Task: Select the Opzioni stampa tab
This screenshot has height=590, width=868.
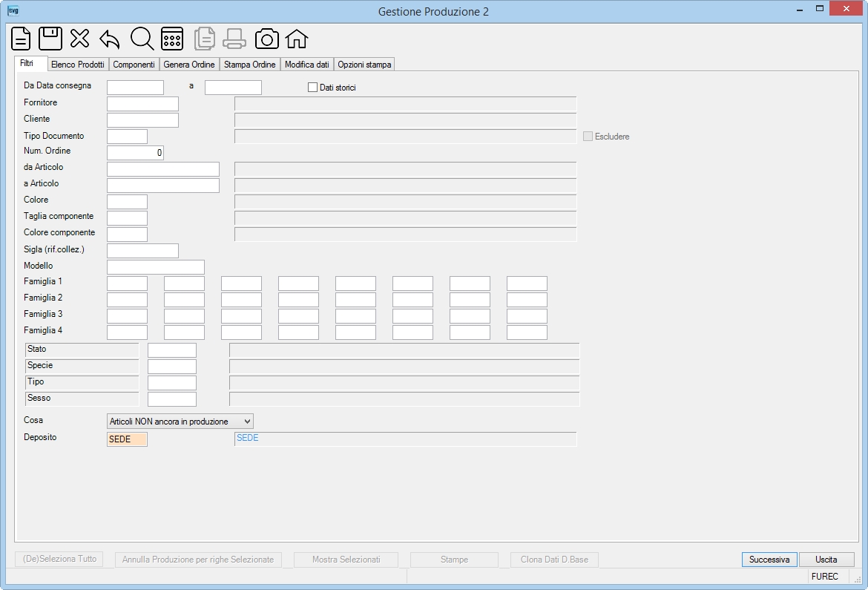Action: pos(364,65)
